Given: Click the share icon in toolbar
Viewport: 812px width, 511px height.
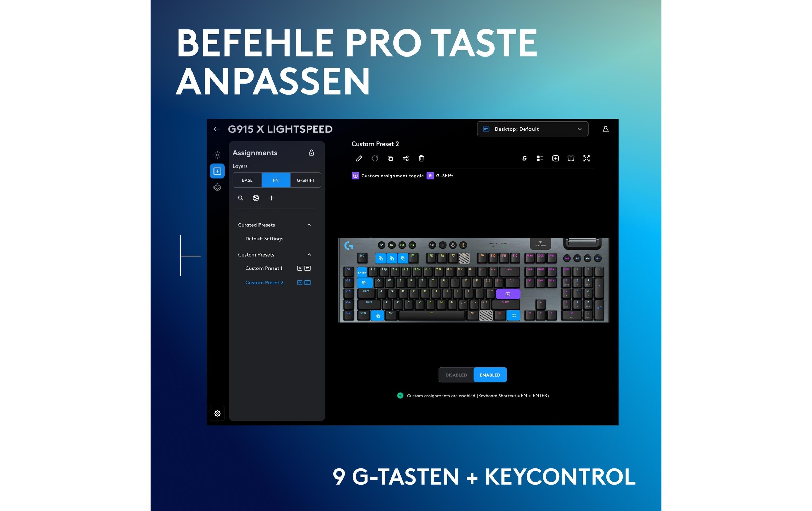Looking at the screenshot, I should tap(405, 158).
